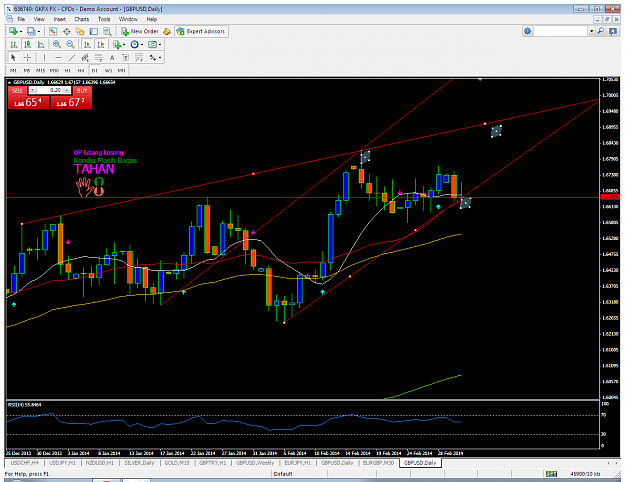Click the gear icon beside search box

pyautogui.click(x=528, y=31)
